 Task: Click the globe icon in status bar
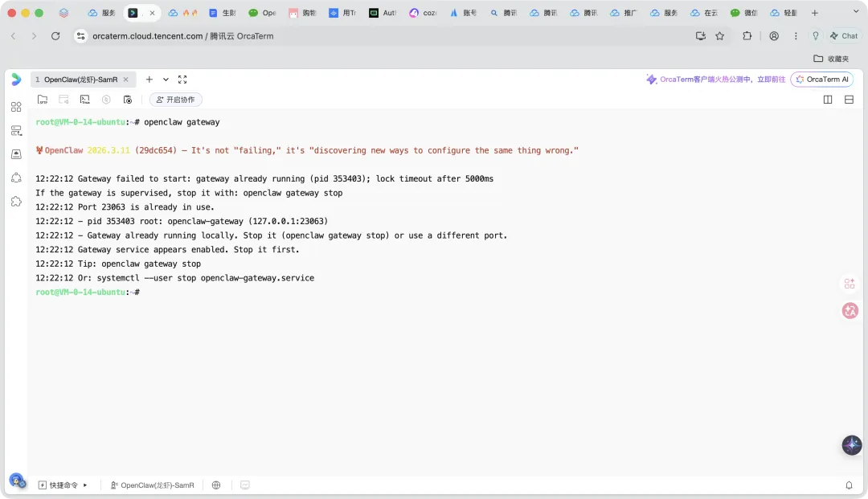(216, 485)
